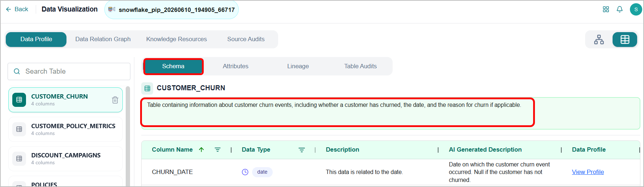Image resolution: width=644 pixels, height=187 pixels.
Task: Click the CHURN_DATE column name cell
Action: coord(172,172)
